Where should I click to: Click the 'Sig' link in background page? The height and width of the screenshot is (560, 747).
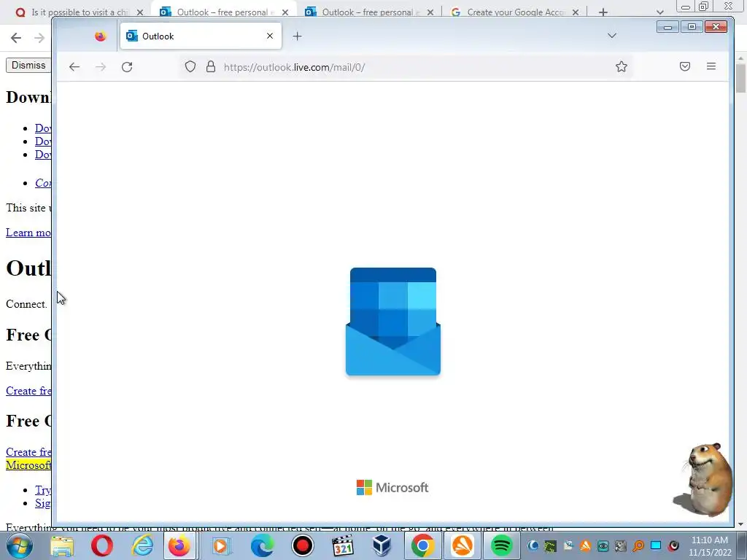[x=43, y=503]
